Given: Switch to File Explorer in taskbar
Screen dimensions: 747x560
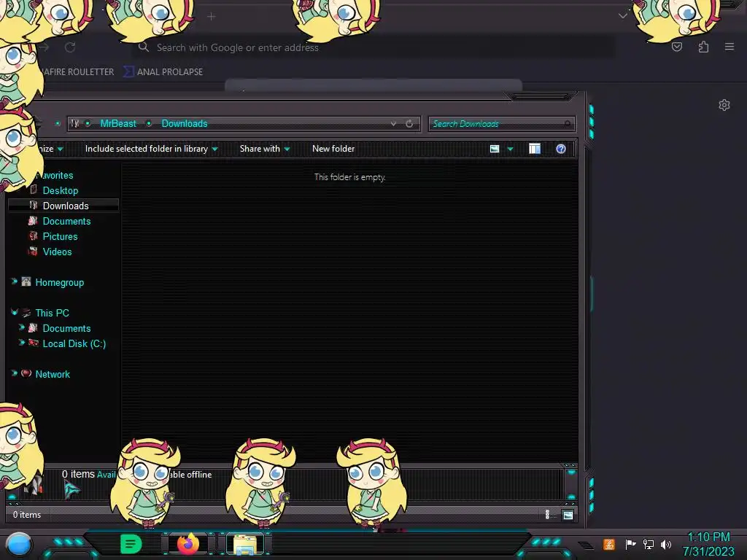Looking at the screenshot, I should click(x=245, y=544).
